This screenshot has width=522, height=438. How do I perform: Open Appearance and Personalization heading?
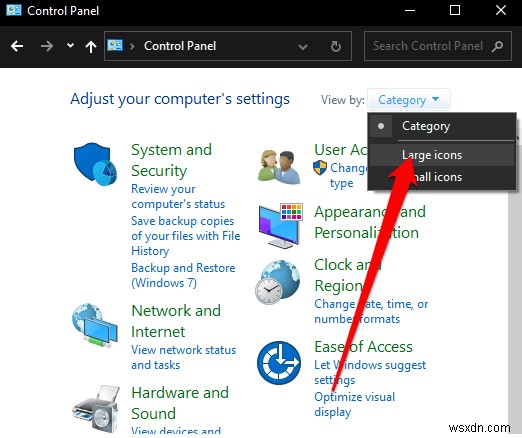pyautogui.click(x=370, y=222)
